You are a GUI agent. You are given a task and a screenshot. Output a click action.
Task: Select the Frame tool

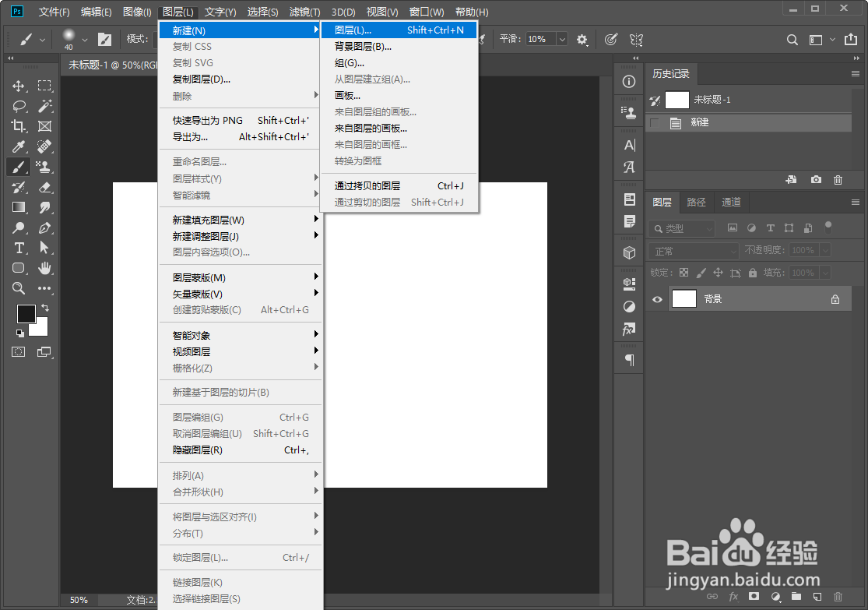coord(44,126)
